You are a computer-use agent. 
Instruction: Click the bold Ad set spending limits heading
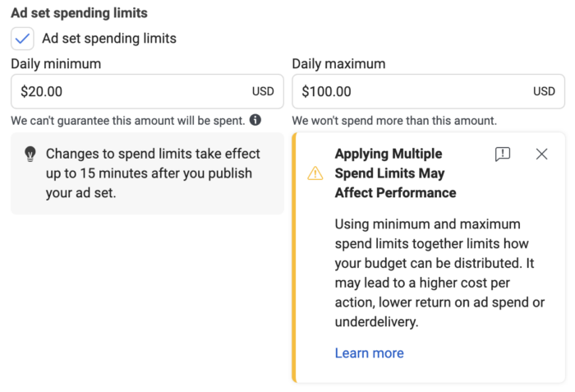79,13
